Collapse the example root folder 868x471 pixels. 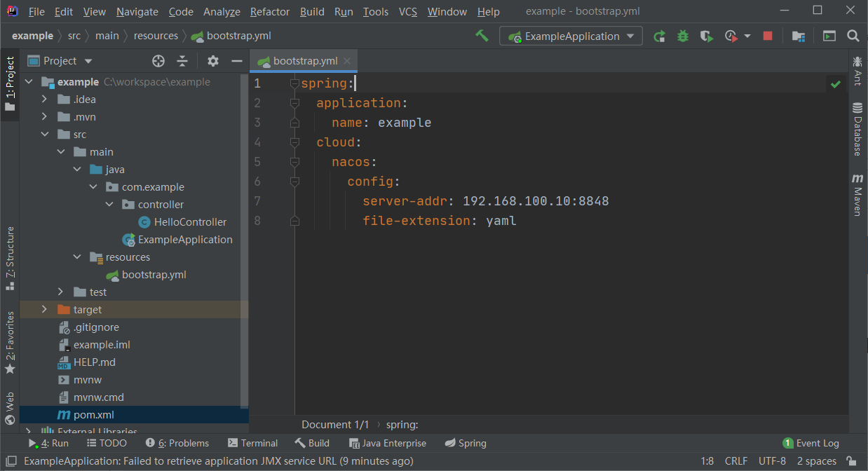click(x=29, y=82)
